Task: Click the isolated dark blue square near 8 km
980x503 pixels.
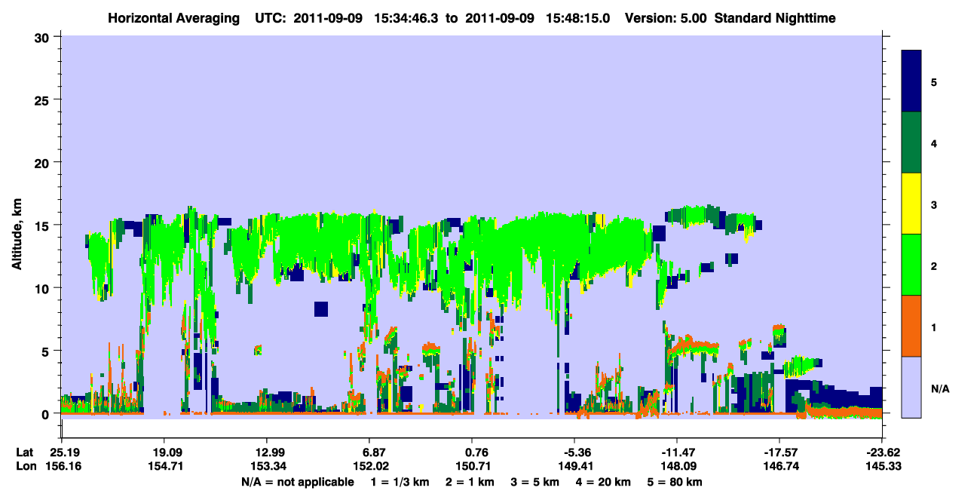Action: (321, 309)
